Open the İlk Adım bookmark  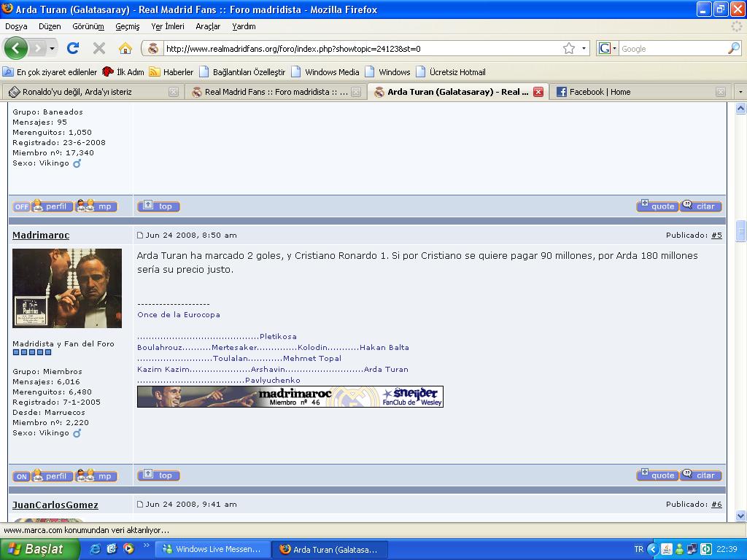pos(123,72)
